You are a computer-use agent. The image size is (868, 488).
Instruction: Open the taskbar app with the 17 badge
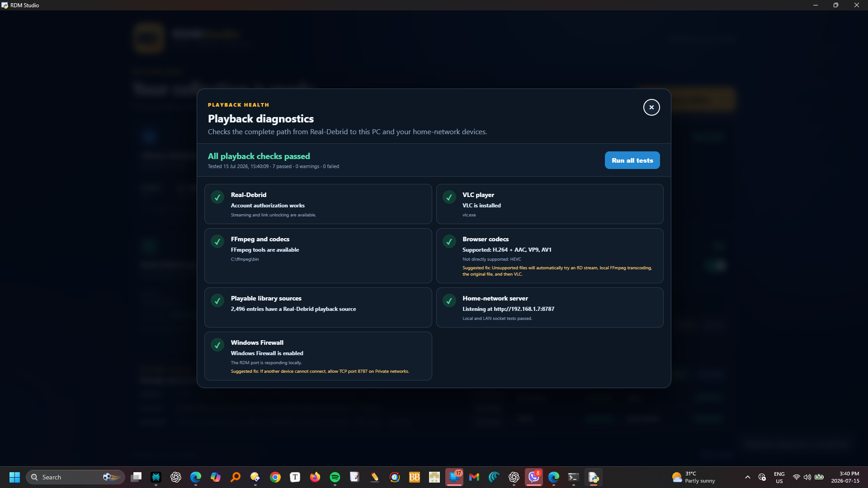(454, 477)
